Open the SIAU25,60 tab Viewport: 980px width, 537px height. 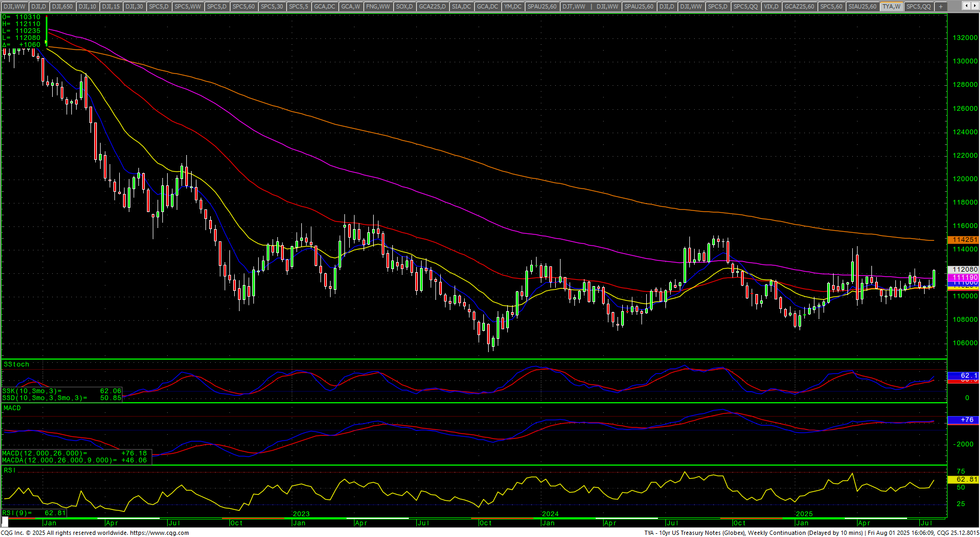(862, 6)
